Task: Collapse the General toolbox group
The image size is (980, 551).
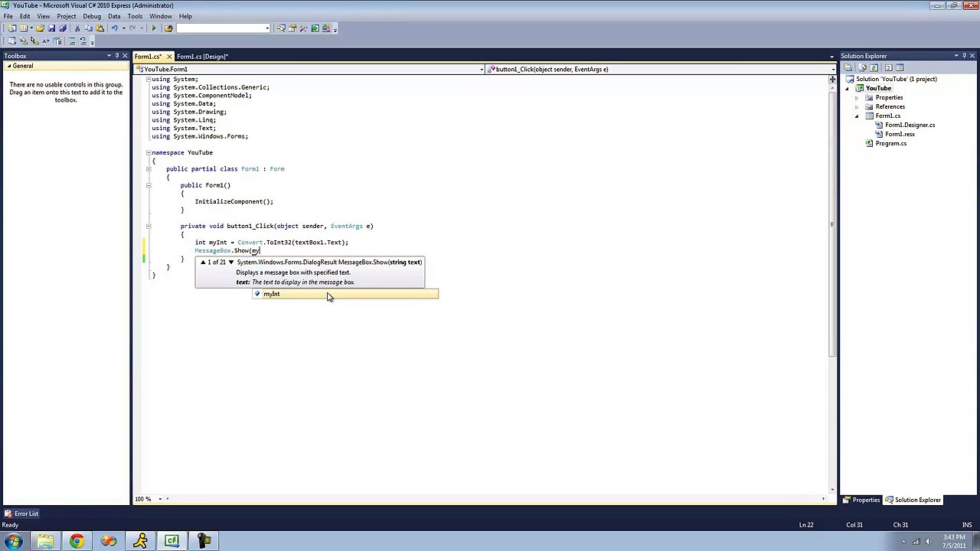Action: (8, 66)
